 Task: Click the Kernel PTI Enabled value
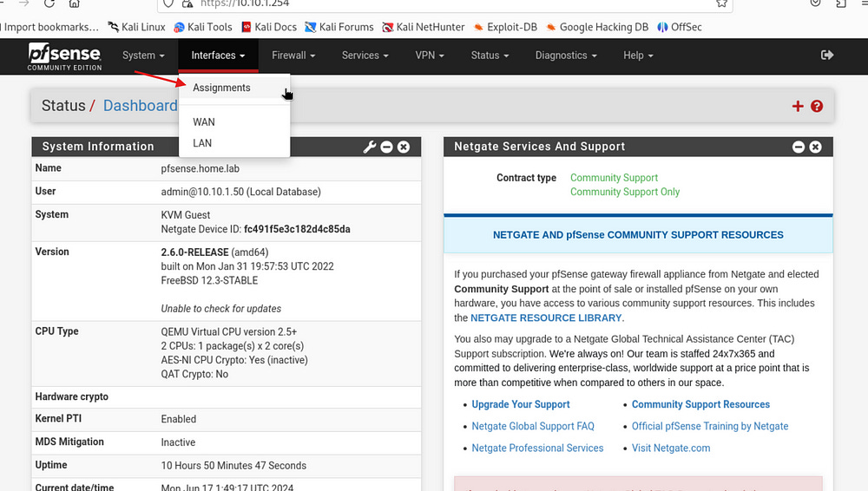point(178,419)
